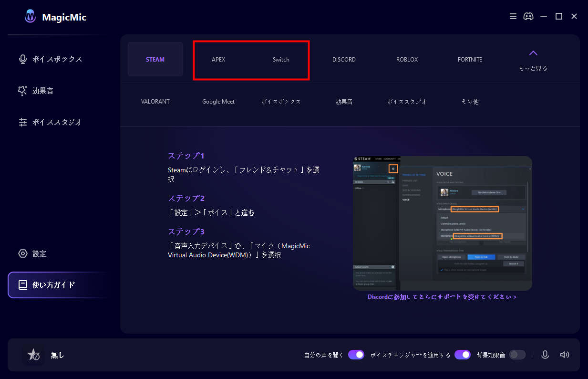Click the current voice star icon
588x379 pixels.
[x=33, y=355]
